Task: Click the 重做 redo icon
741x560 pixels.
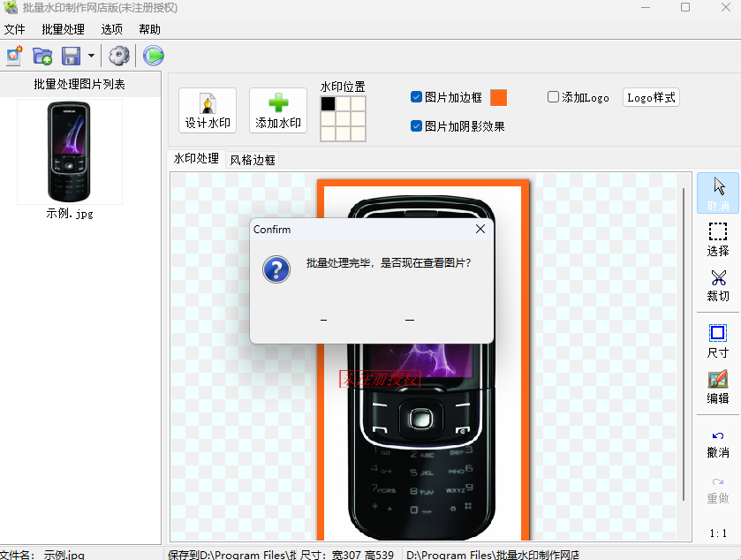Action: pyautogui.click(x=718, y=481)
